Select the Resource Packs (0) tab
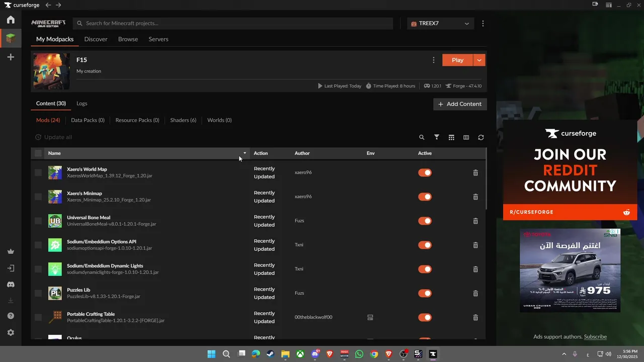The height and width of the screenshot is (362, 644). coord(137,120)
